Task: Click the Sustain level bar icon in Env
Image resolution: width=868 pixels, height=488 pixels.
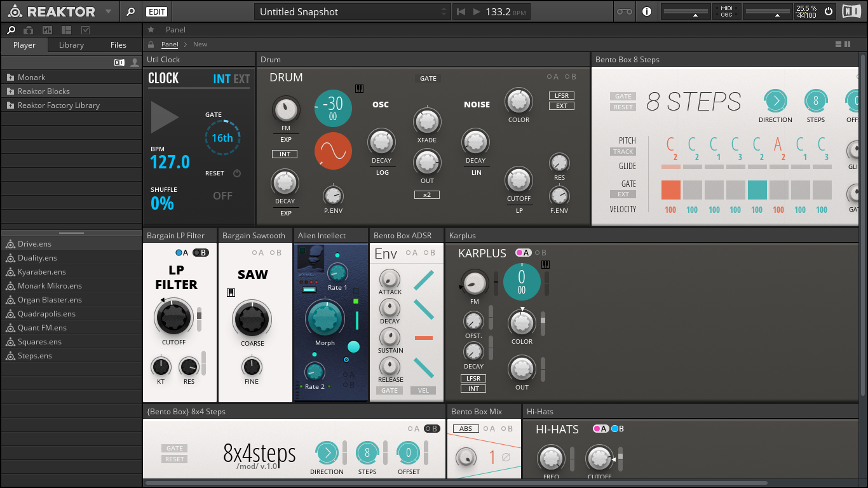Action: (423, 338)
